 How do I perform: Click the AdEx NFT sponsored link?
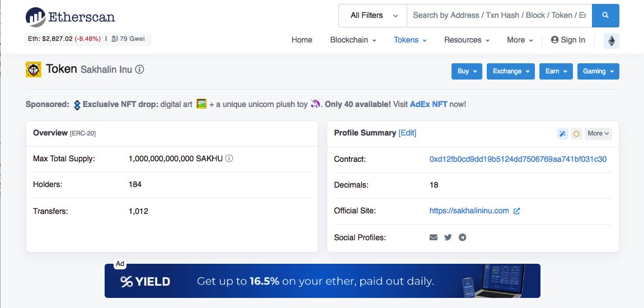tap(429, 105)
